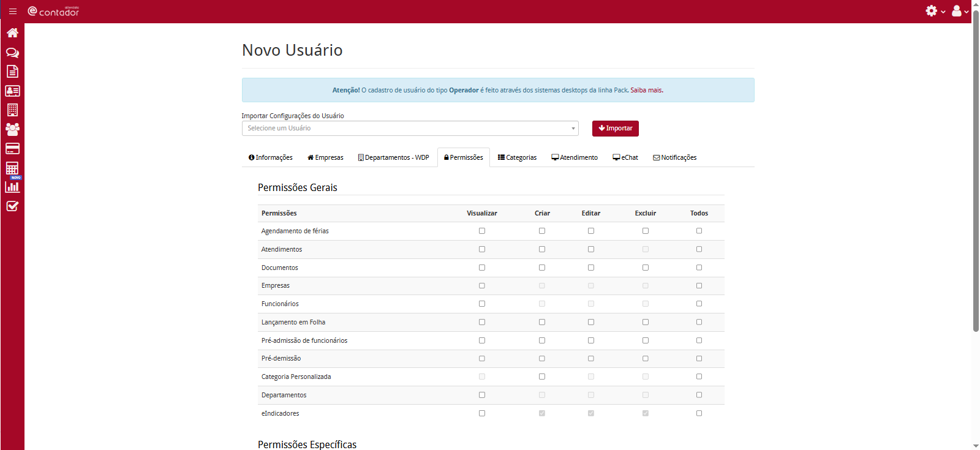Image resolution: width=980 pixels, height=450 pixels.
Task: Follow the Saiba mais link
Action: (x=646, y=91)
